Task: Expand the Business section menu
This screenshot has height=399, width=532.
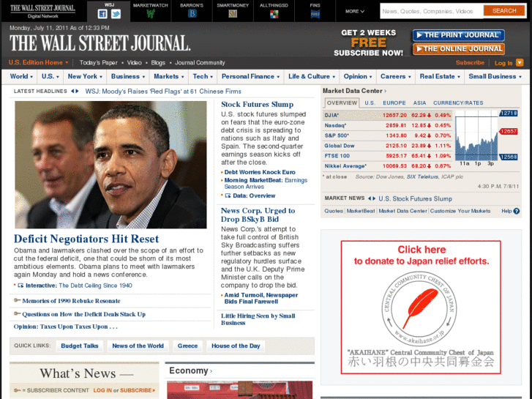Action: point(128,76)
